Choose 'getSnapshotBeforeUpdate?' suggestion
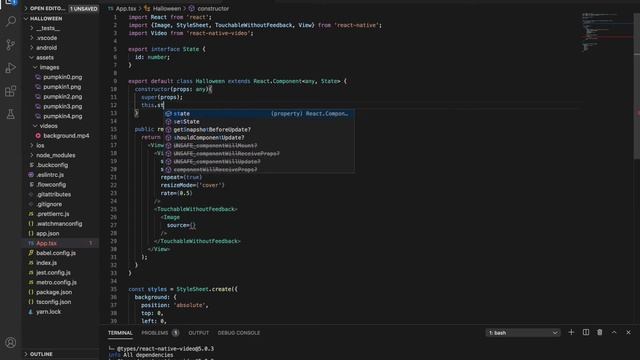 259,129
